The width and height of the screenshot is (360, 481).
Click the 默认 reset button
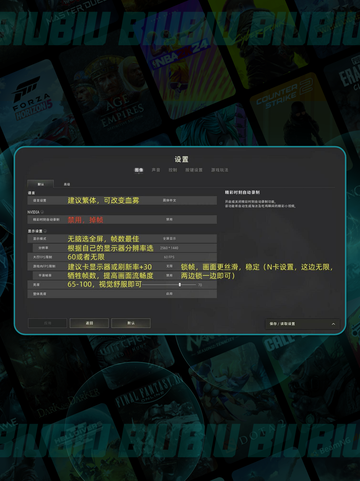coord(131,323)
